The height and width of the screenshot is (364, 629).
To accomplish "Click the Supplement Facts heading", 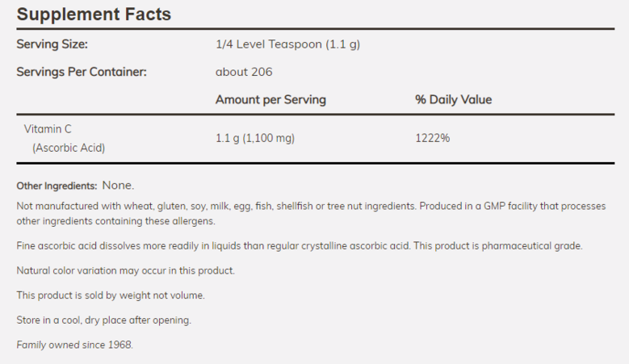I will 94,15.
